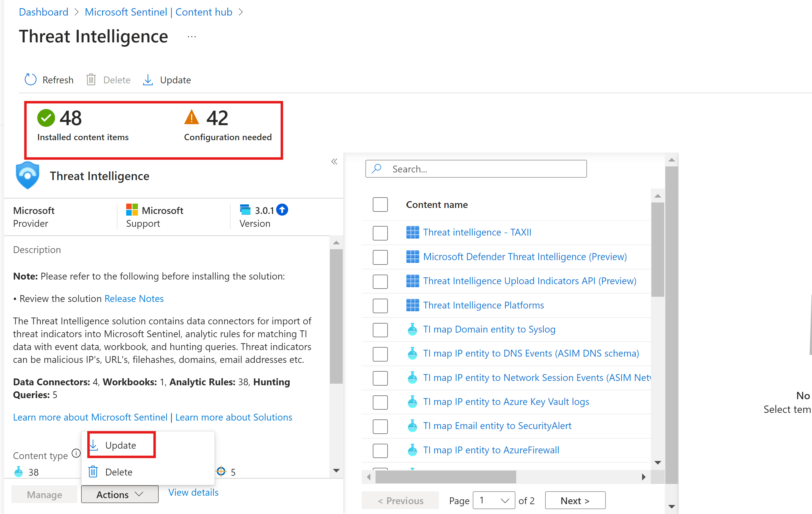Click the green installed checkmark icon
This screenshot has width=812, height=514.
tap(46, 118)
